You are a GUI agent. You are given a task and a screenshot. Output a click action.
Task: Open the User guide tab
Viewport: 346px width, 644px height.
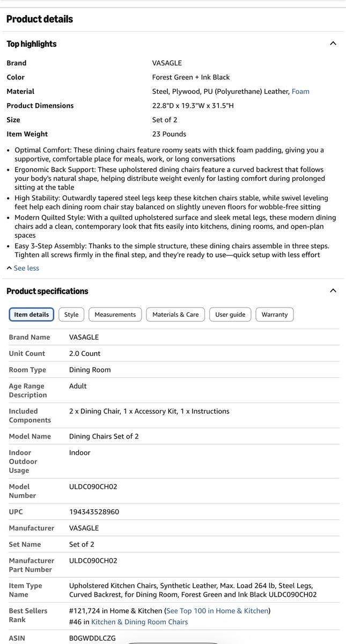[230, 314]
